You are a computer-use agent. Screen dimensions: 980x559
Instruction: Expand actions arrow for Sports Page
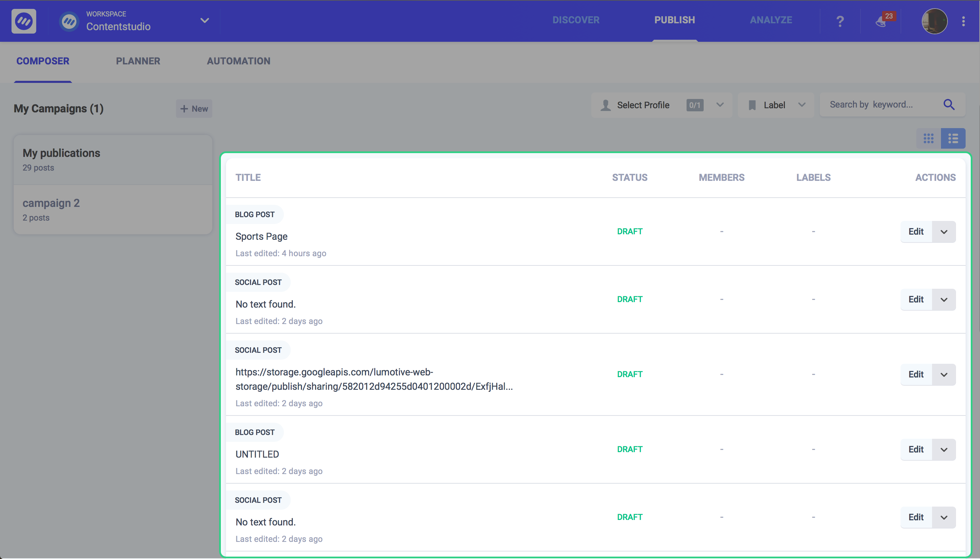(x=944, y=232)
